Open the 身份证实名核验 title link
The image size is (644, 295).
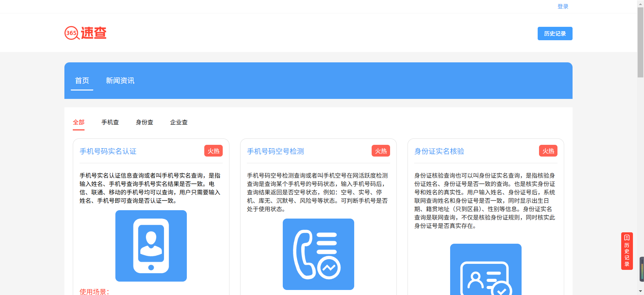(x=439, y=151)
